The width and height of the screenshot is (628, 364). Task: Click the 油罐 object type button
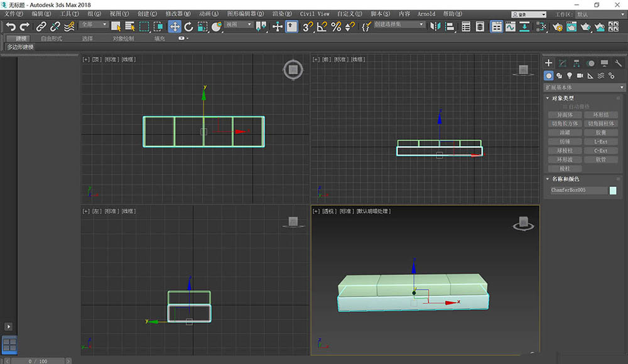[x=564, y=132]
